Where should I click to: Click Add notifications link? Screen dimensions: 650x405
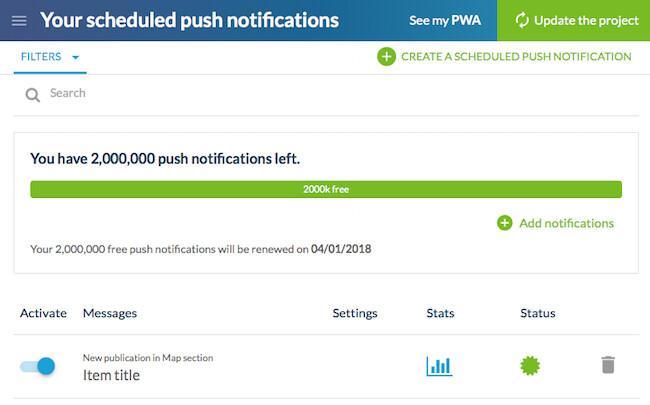pyautogui.click(x=566, y=223)
